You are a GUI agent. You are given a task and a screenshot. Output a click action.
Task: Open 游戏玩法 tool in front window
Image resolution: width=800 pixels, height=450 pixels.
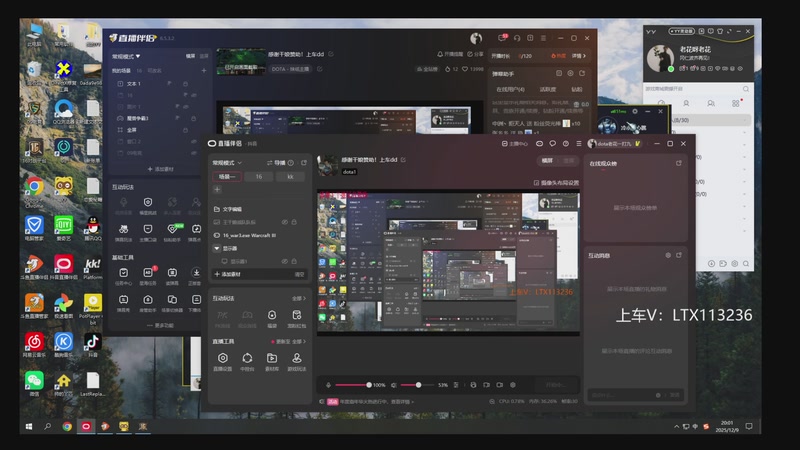296,361
